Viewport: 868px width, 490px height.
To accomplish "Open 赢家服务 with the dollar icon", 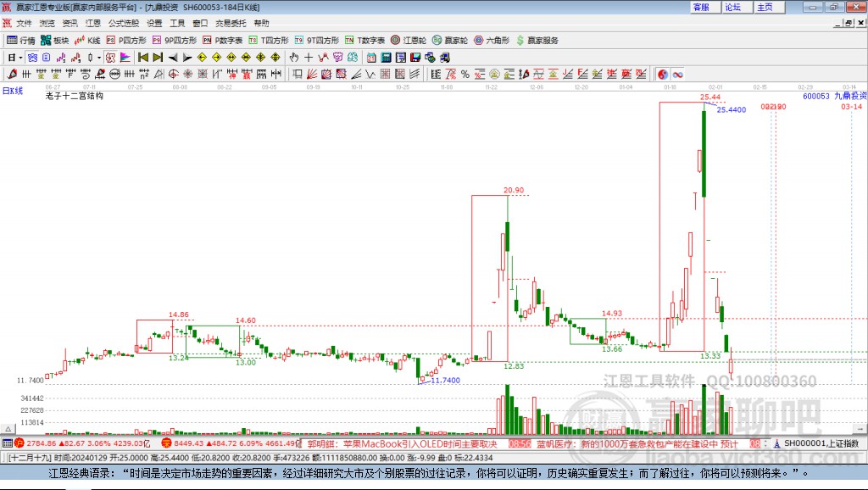I will pos(537,41).
